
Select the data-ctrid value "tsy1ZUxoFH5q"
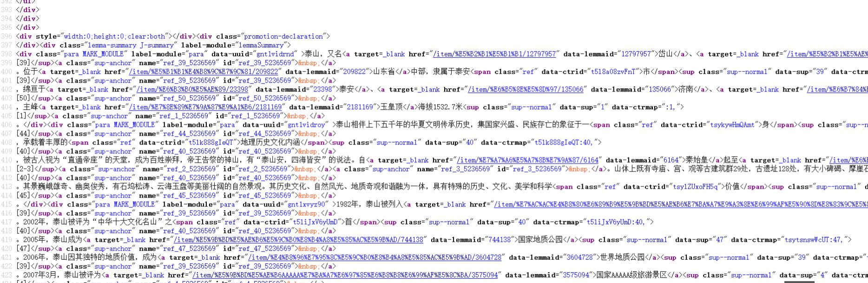tap(696, 187)
